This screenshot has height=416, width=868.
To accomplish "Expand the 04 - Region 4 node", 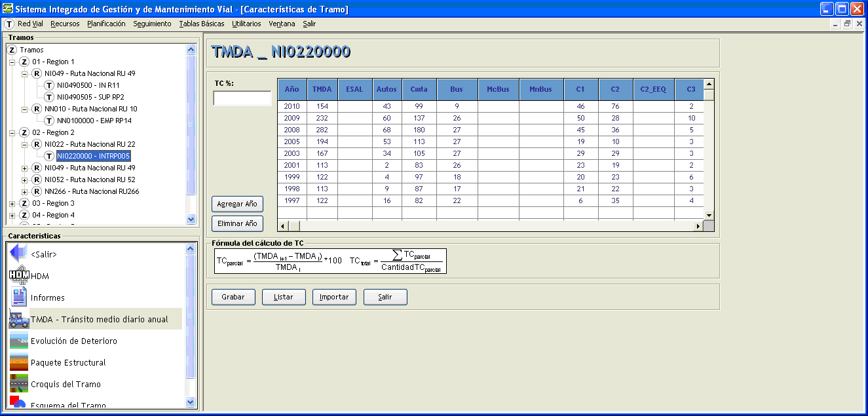I will pyautogui.click(x=12, y=215).
